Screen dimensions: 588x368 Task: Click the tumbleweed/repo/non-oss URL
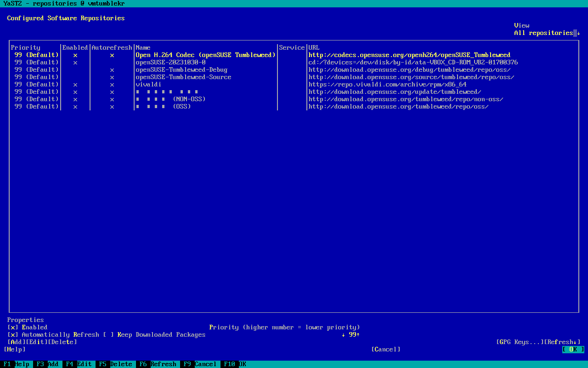[x=406, y=99]
